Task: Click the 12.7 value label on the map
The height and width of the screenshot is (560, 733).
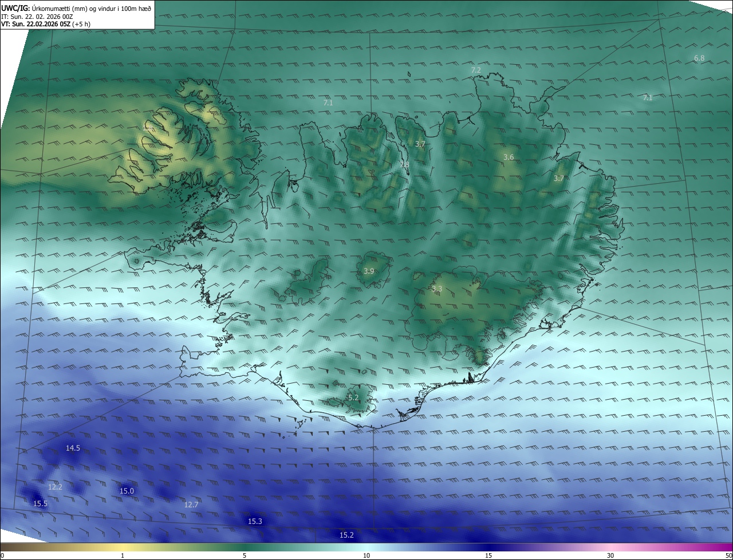Action: pyautogui.click(x=191, y=504)
